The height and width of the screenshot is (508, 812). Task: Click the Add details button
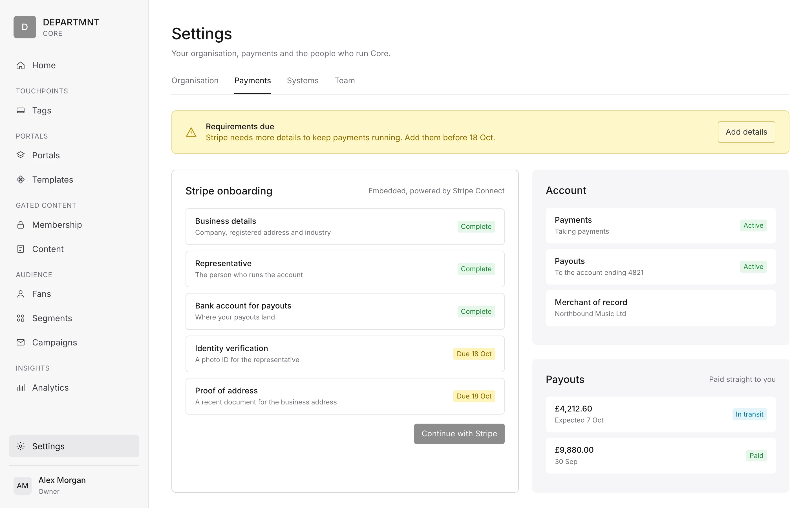point(746,132)
